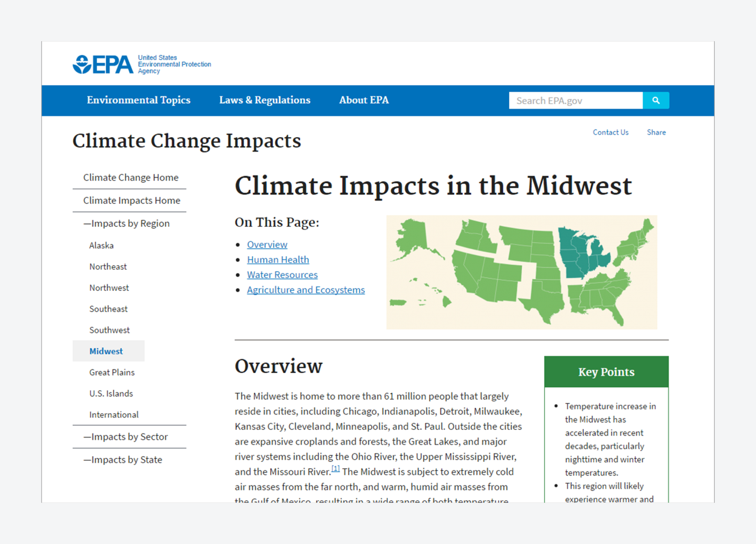Click the Laws and Regulations menu icon

pyautogui.click(x=264, y=100)
